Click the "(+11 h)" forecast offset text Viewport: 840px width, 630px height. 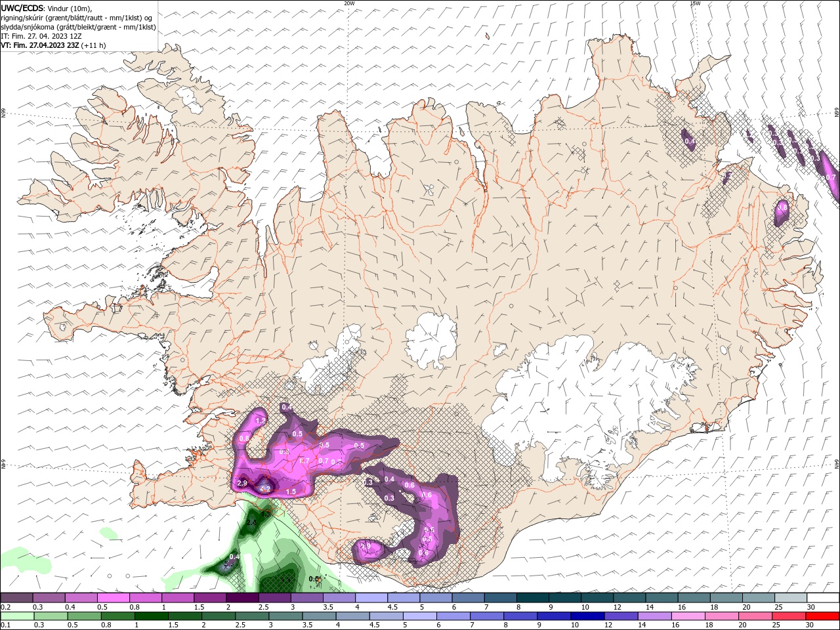94,45
